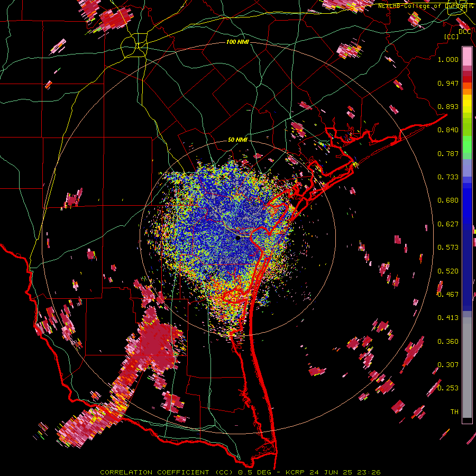
Task: Pick the bright green color bar segment
Action: (x=467, y=144)
